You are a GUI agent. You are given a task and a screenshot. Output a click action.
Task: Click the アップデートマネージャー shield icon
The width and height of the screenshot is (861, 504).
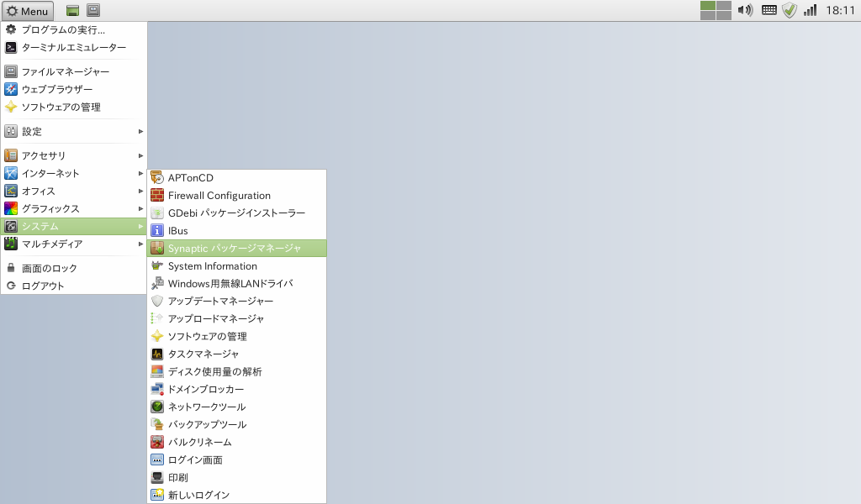point(157,301)
